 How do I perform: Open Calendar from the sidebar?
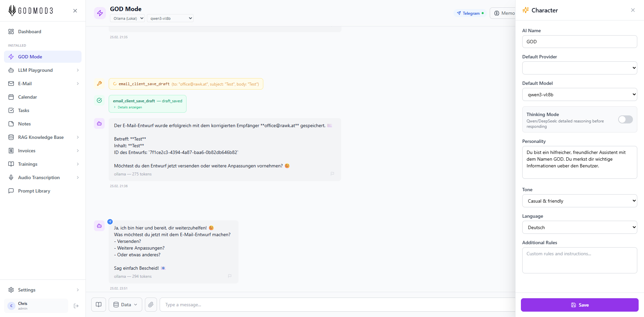click(28, 97)
